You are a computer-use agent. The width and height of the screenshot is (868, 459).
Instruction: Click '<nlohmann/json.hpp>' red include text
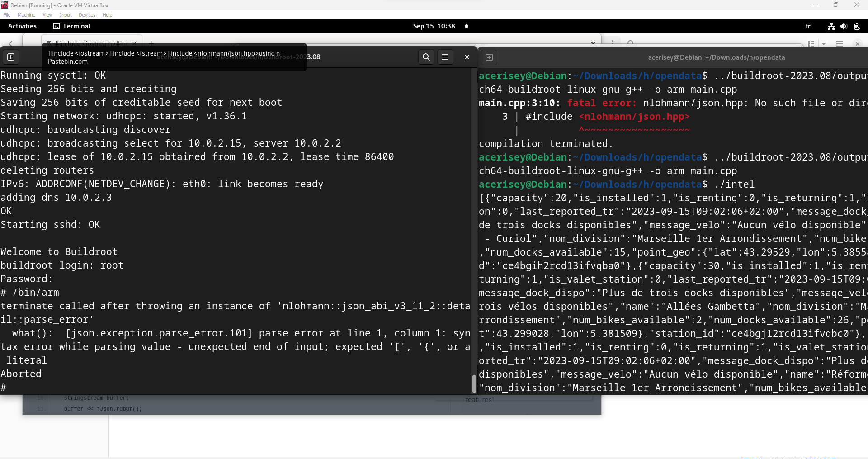click(x=634, y=117)
